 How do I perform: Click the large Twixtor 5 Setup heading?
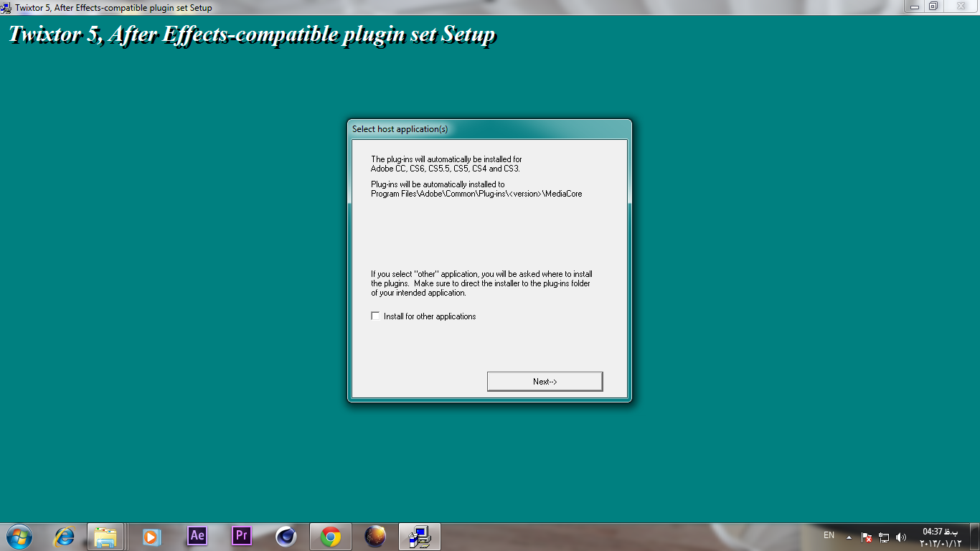coord(251,34)
